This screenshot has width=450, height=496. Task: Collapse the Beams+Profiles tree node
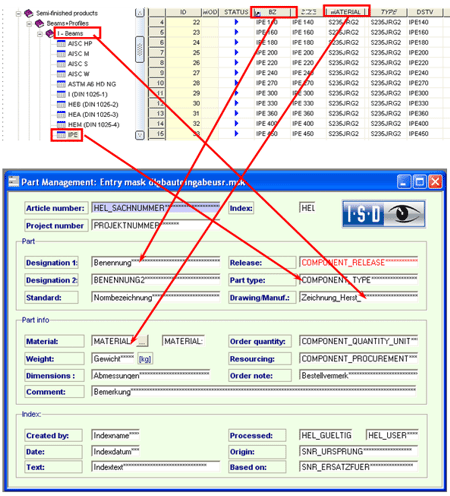coord(29,24)
